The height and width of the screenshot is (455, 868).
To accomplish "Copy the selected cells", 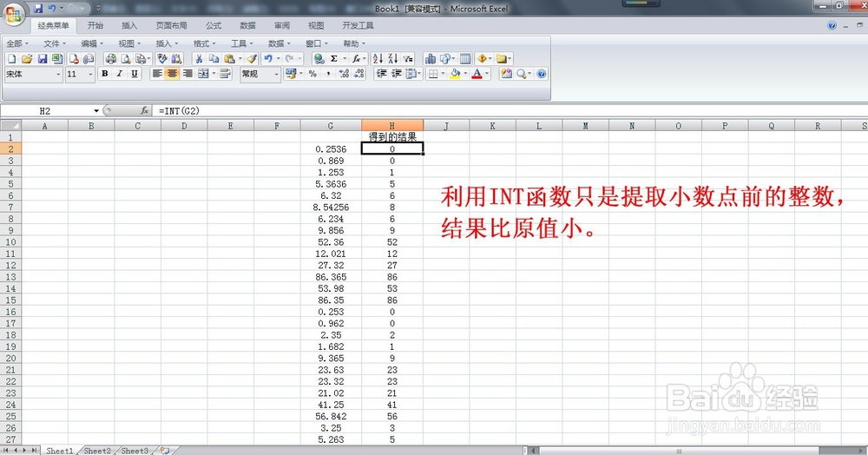I will pos(214,59).
